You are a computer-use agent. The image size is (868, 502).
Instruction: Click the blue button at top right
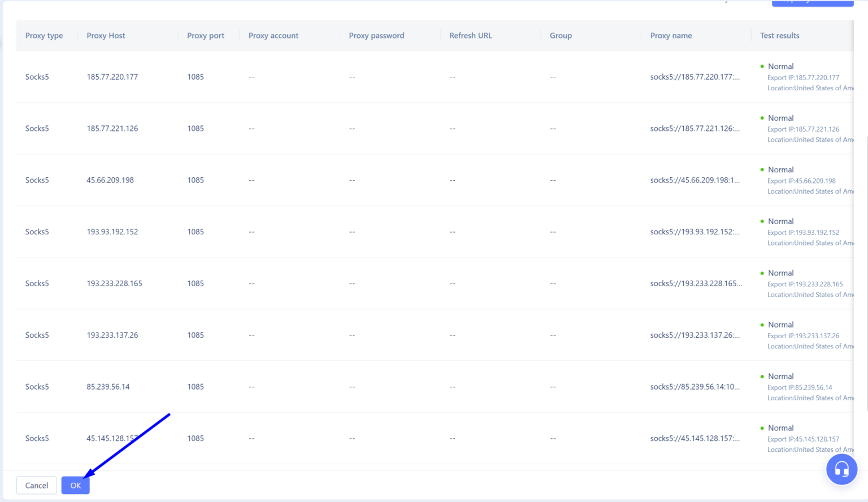812,3
